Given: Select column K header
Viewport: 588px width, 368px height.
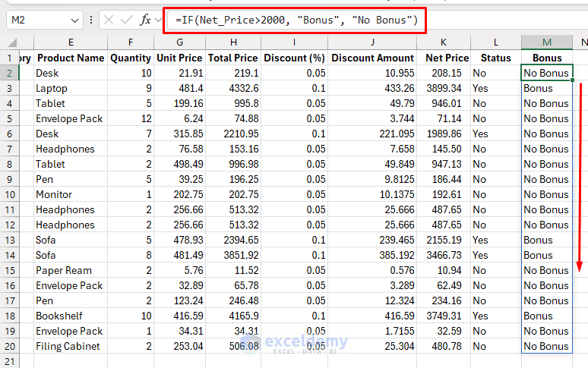Looking at the screenshot, I should pyautogui.click(x=444, y=42).
